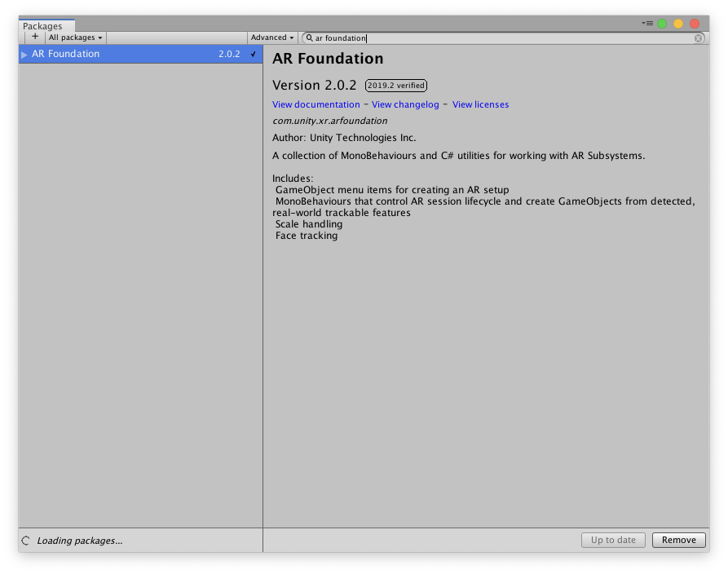Select the AR Foundation package in list
This screenshot has height=574, width=728.
click(x=141, y=54)
